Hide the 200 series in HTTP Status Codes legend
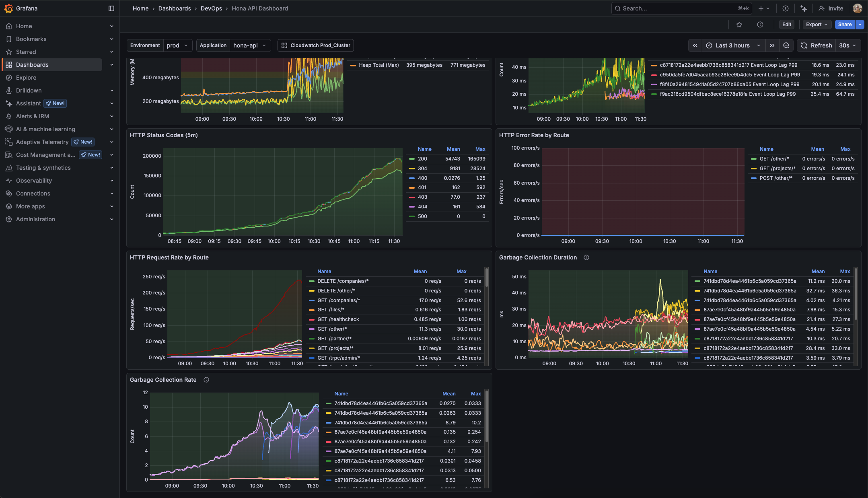Viewport: 868px width, 498px height. point(422,158)
